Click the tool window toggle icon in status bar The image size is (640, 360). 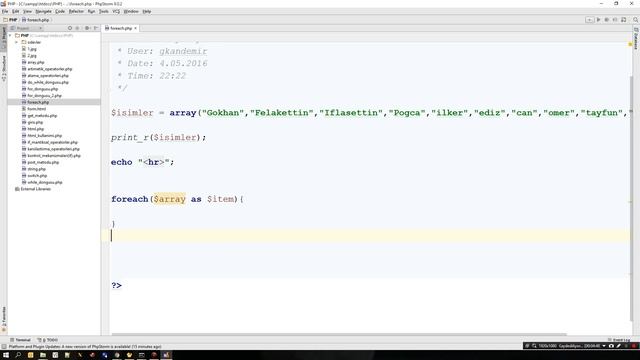[x=4, y=347]
